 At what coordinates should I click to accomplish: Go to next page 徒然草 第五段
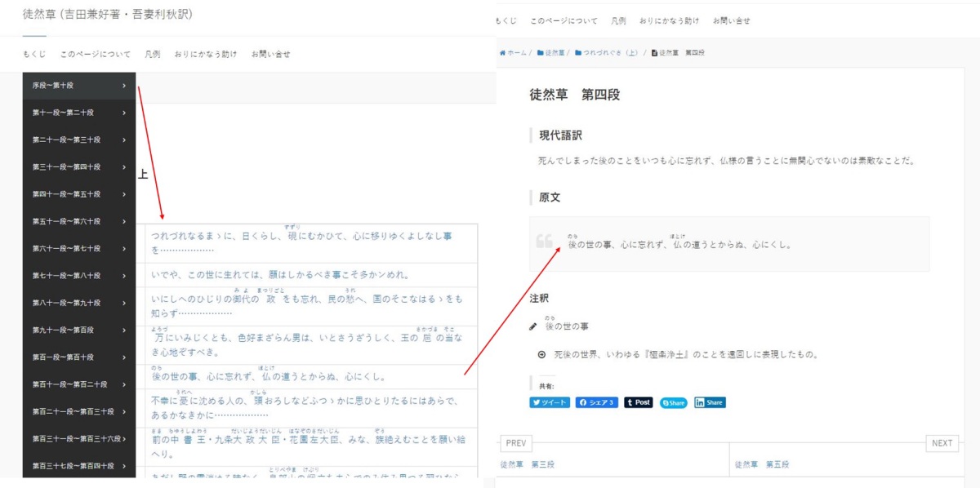coord(762,464)
